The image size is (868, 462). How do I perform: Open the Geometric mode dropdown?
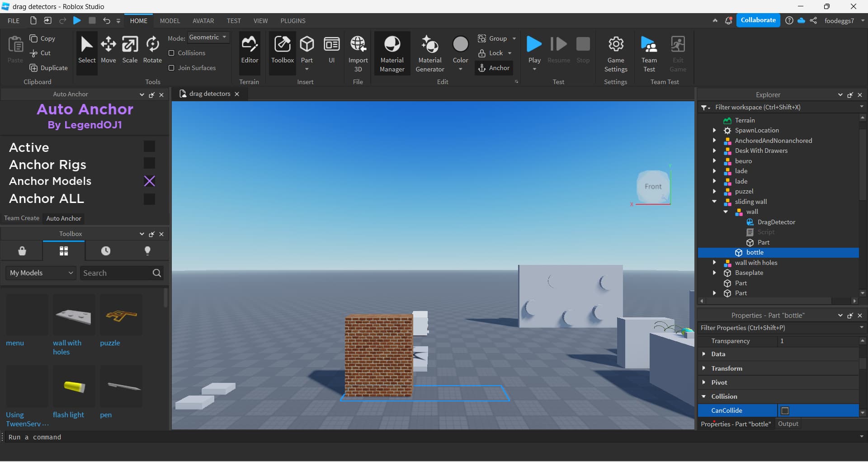coord(208,38)
